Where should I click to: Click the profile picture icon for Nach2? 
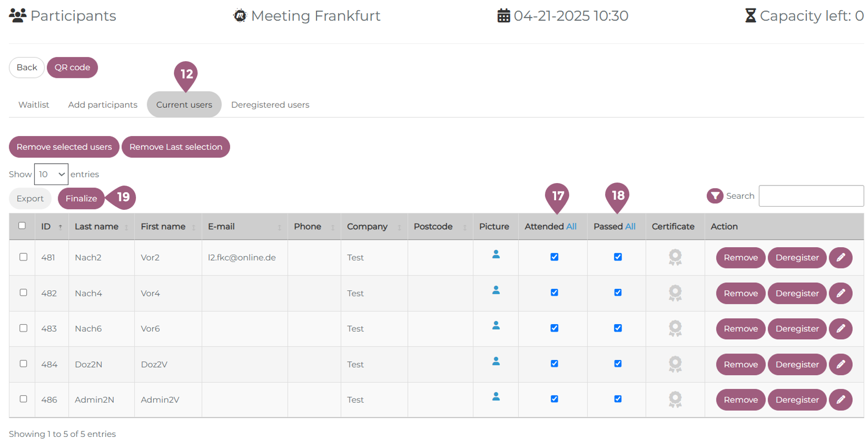(495, 254)
